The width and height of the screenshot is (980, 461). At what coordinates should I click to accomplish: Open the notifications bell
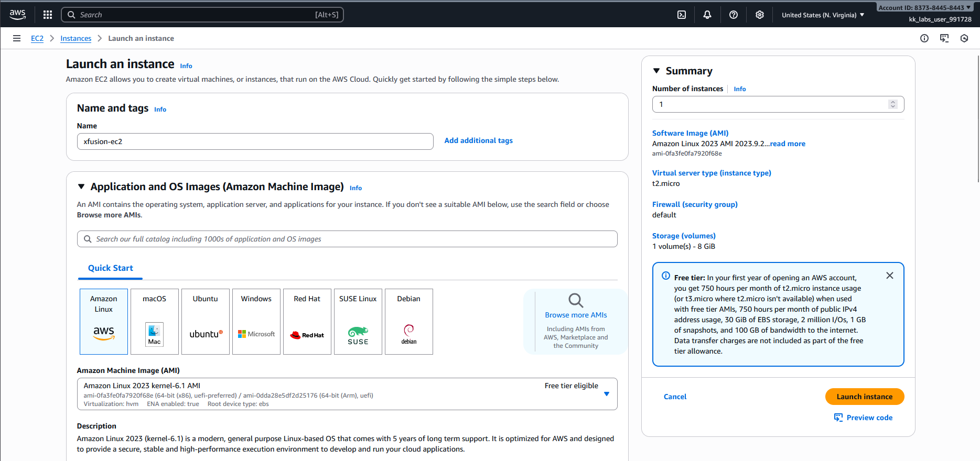click(x=707, y=15)
